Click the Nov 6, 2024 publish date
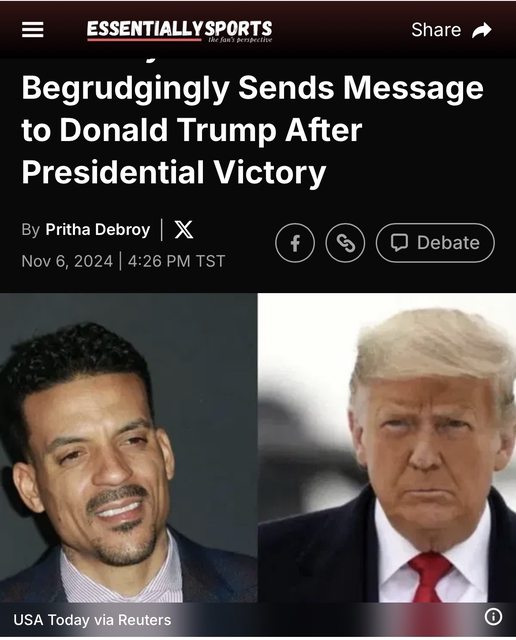Screen dimensions: 516x640 [67, 261]
